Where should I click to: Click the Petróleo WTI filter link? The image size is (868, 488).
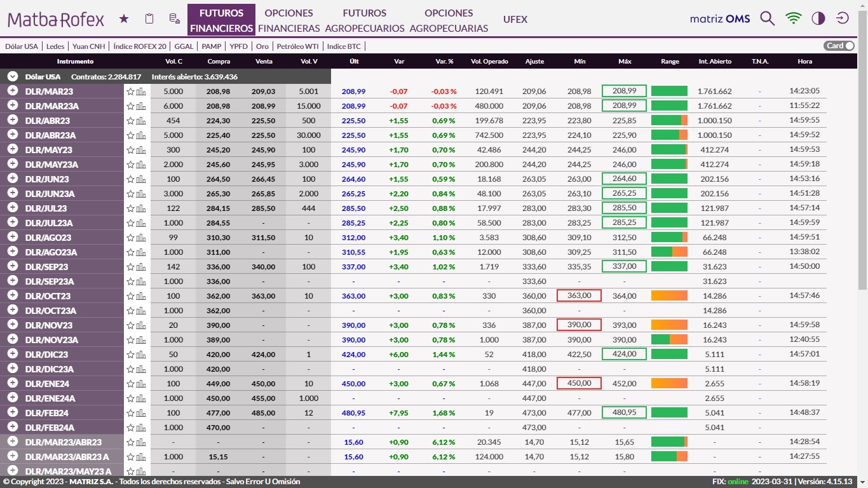[297, 46]
